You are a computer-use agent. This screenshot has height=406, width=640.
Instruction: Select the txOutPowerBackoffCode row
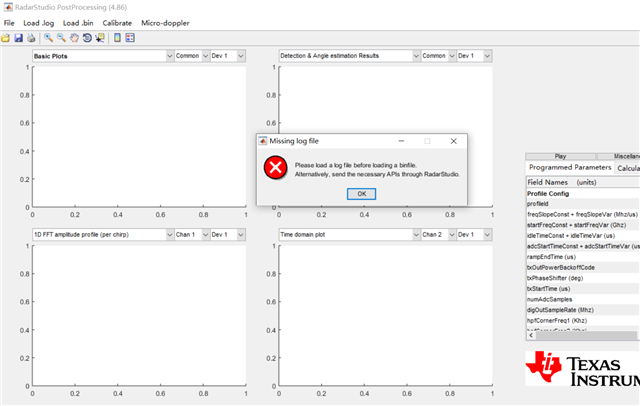pyautogui.click(x=583, y=268)
